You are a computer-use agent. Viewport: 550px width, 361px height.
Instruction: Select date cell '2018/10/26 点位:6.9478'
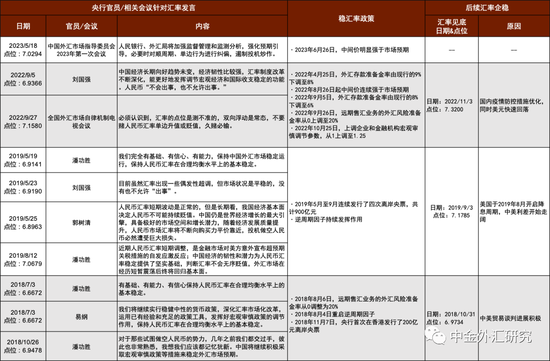(x=23, y=346)
